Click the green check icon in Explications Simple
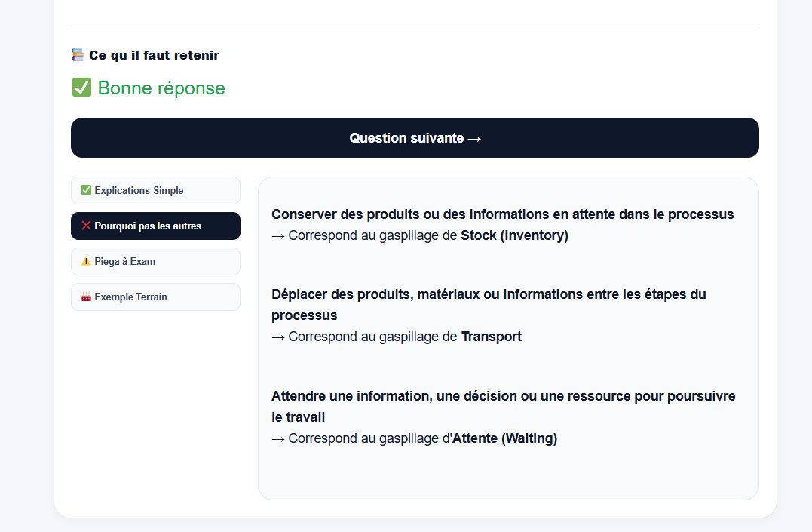 [86, 190]
